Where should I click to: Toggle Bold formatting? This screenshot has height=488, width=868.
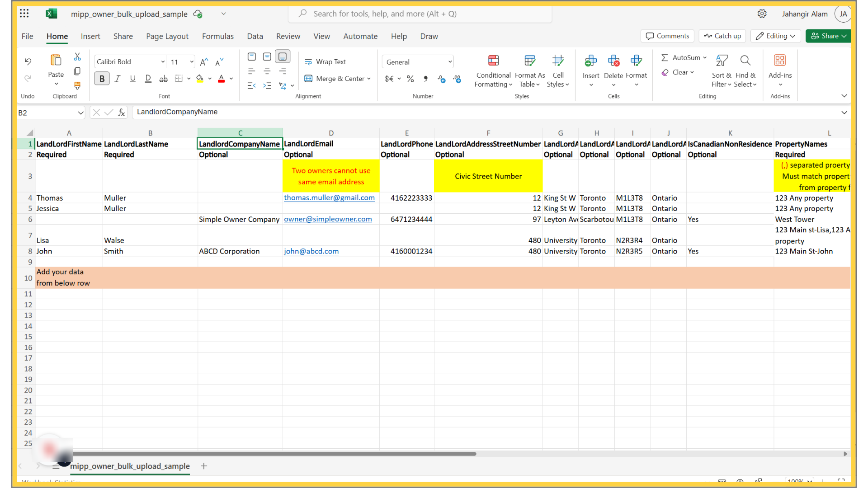102,79
